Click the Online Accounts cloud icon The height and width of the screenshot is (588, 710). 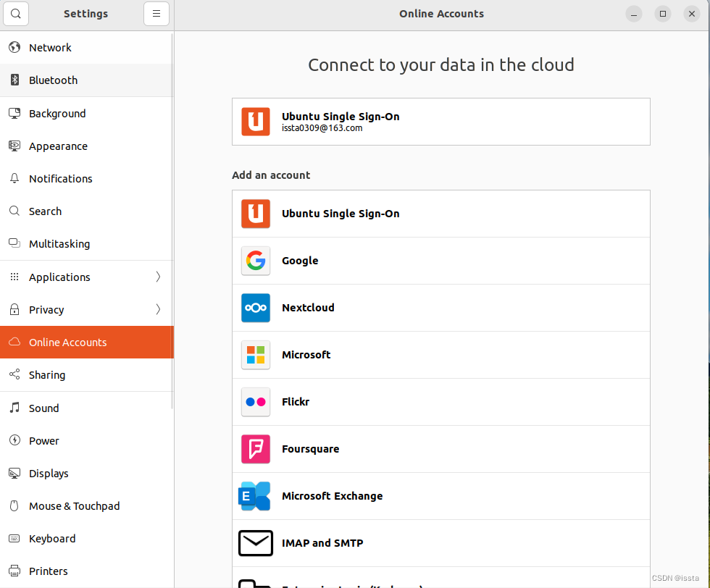(x=14, y=342)
